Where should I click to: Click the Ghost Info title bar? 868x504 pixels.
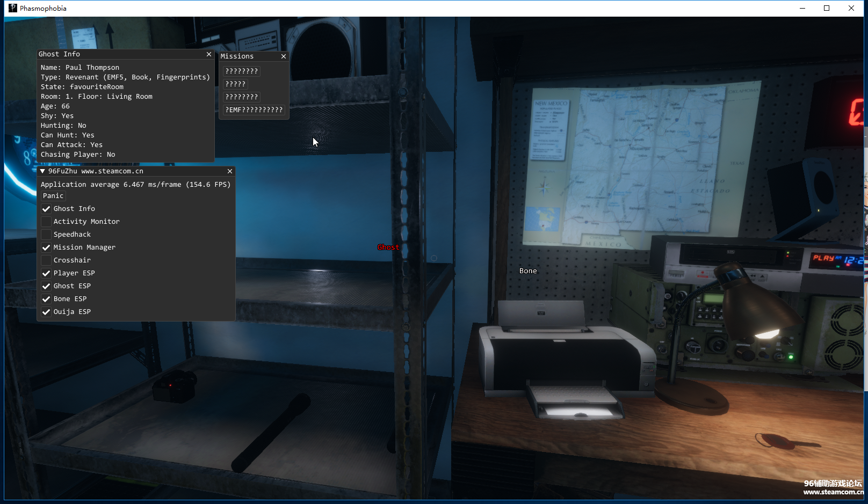[118, 54]
